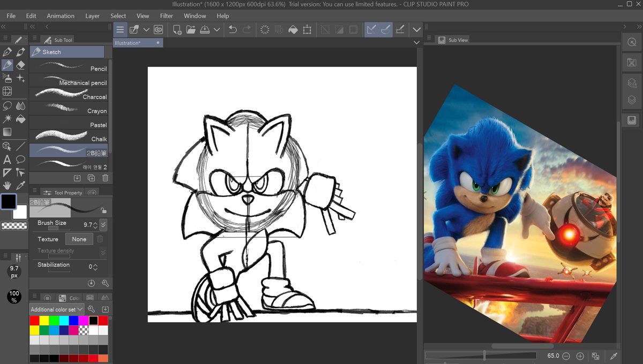Select the Eraser tool
Viewport: 643px width, 364px height.
click(21, 65)
